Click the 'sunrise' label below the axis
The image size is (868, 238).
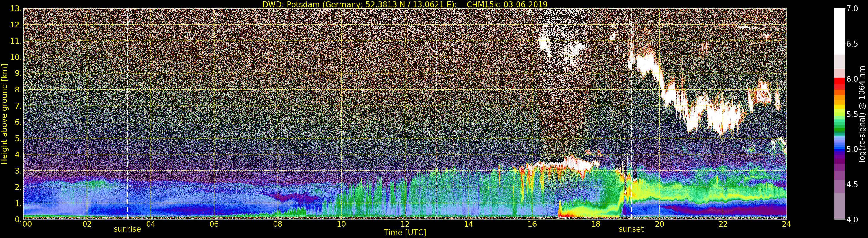pyautogui.click(x=127, y=229)
